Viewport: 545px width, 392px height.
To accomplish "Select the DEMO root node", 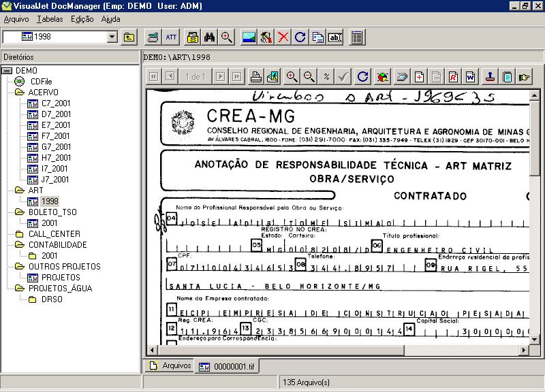I will pyautogui.click(x=27, y=71).
